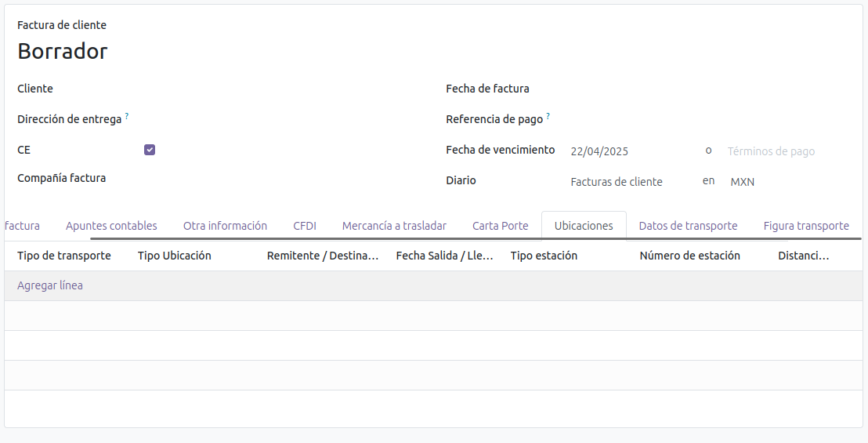Go to the Carta Porte tab
The width and height of the screenshot is (868, 443).
pos(500,226)
